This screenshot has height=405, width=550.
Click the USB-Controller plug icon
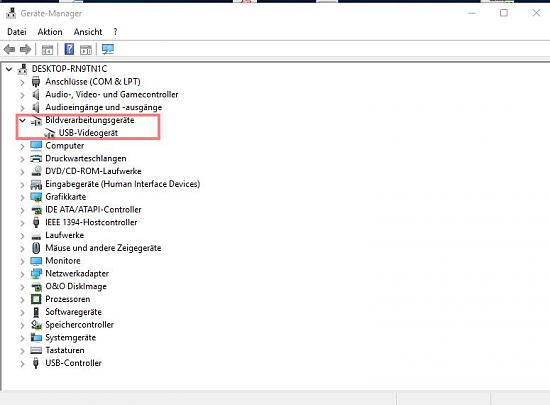36,363
